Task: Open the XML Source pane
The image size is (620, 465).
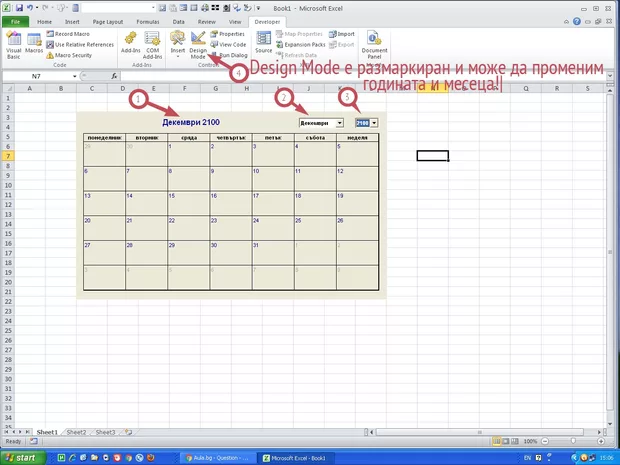Action: (x=263, y=43)
